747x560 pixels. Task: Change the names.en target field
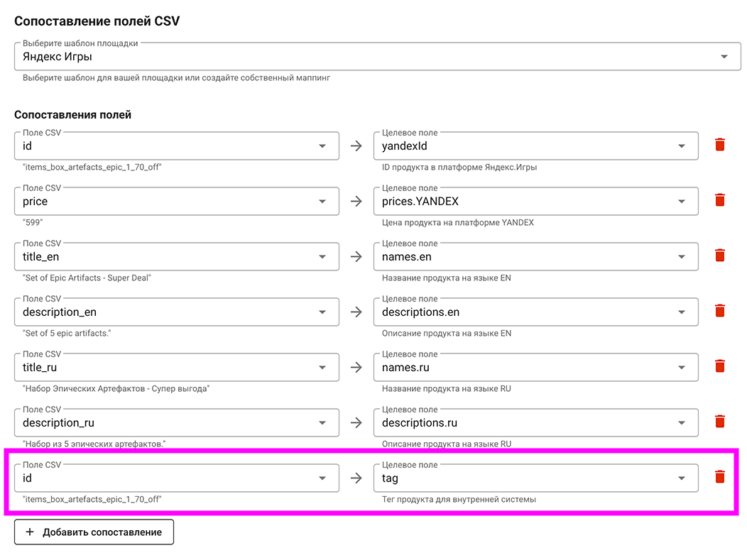tap(535, 257)
